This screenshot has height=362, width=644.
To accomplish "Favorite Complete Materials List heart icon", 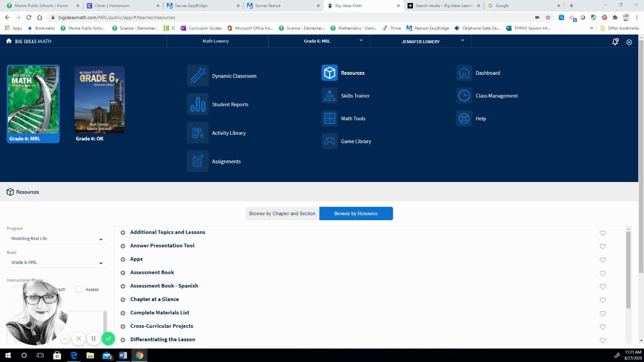I will point(603,314).
